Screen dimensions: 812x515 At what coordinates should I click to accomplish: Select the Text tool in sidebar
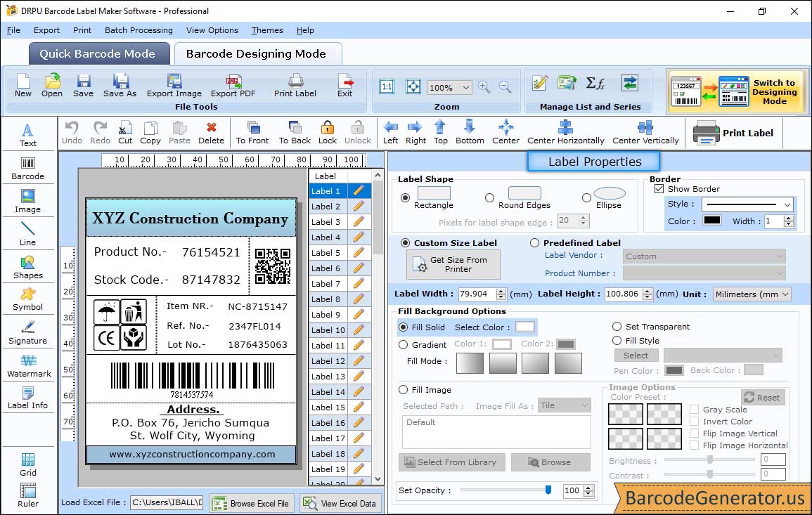click(x=28, y=136)
